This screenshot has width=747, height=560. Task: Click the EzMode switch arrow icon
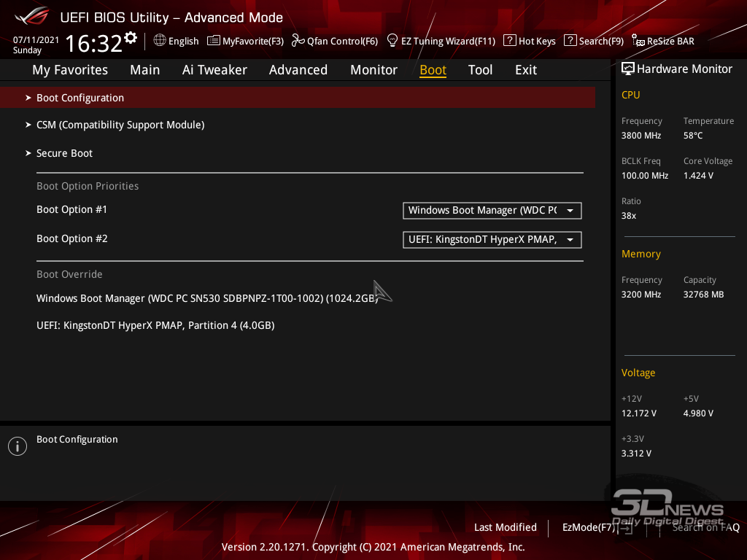pos(625,528)
